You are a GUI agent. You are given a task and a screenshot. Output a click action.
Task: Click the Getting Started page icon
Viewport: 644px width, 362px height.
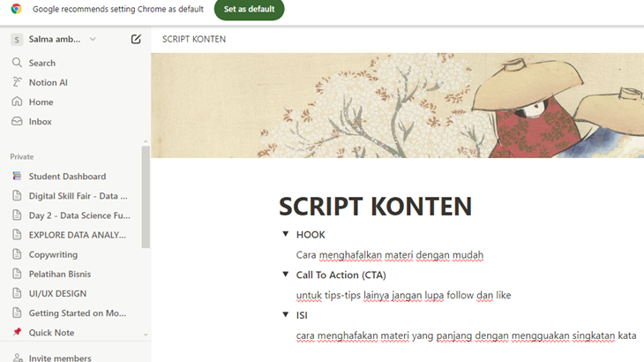[17, 313]
